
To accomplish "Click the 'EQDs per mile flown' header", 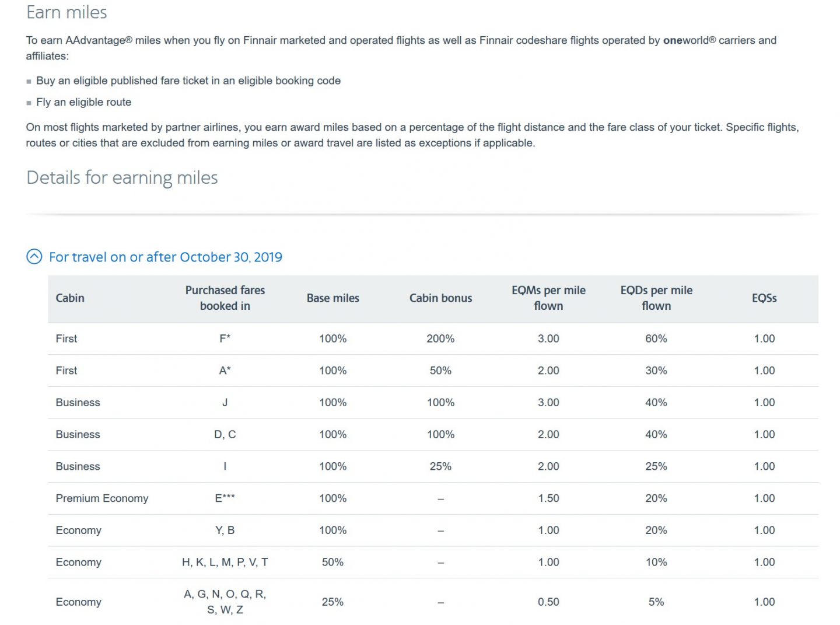I will 656,298.
